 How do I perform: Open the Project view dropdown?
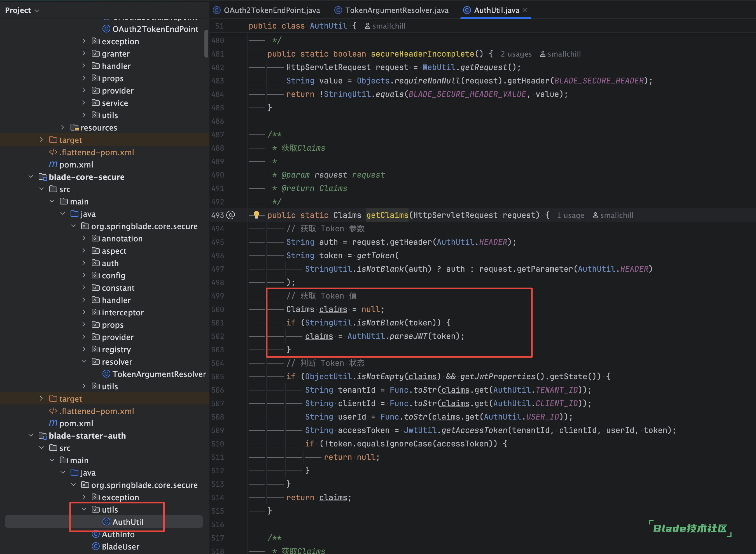coord(22,10)
